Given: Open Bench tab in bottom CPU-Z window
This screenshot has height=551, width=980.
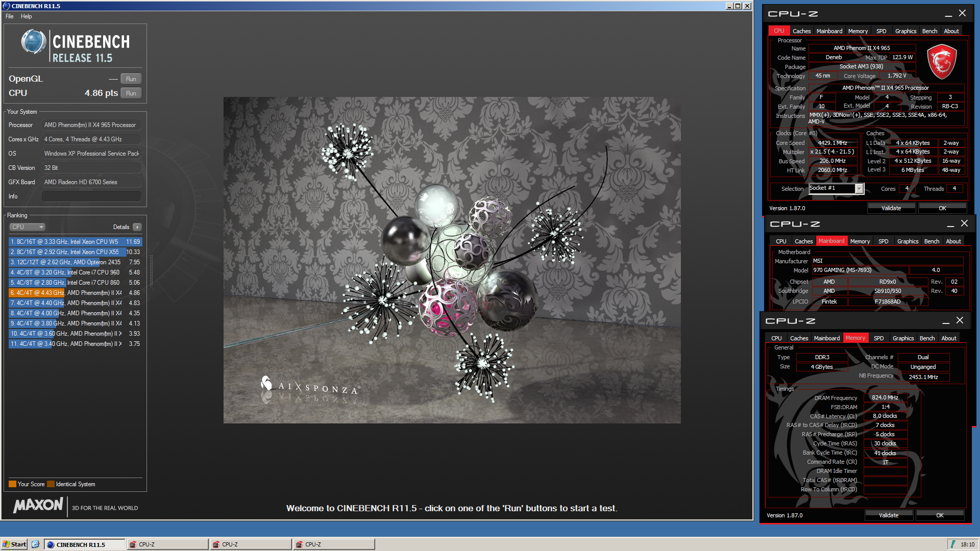Looking at the screenshot, I should tap(927, 338).
